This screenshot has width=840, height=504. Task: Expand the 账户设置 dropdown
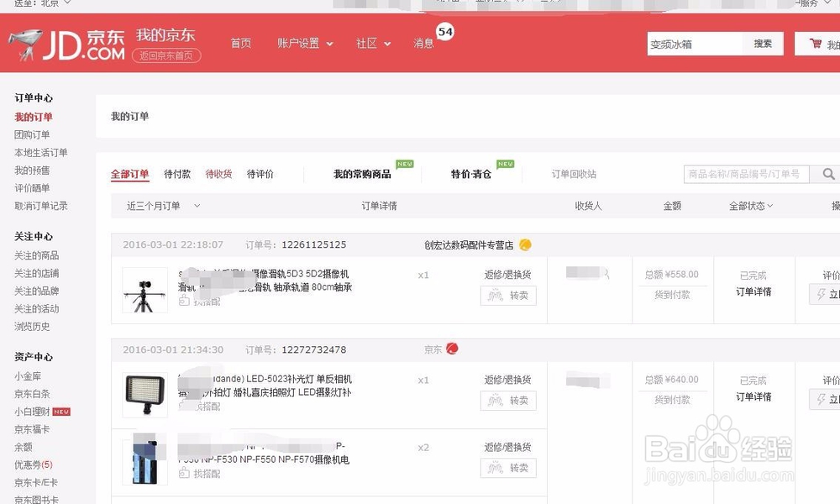(304, 43)
